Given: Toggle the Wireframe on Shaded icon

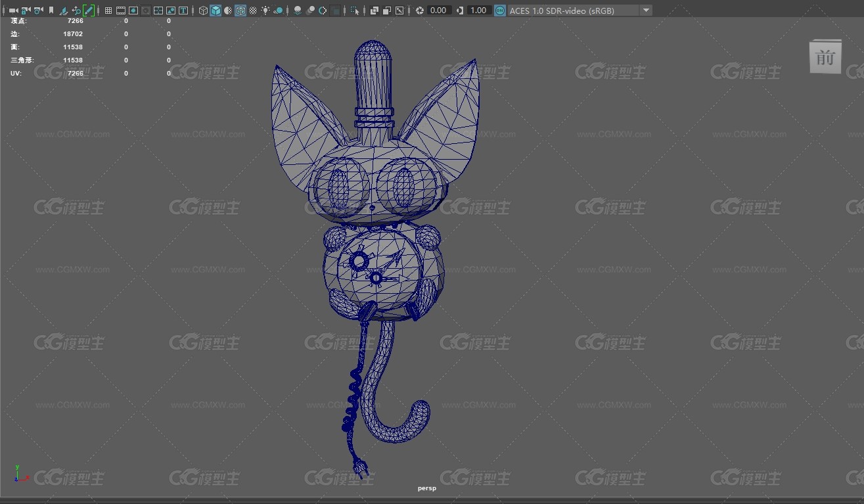Looking at the screenshot, I should pyautogui.click(x=240, y=11).
